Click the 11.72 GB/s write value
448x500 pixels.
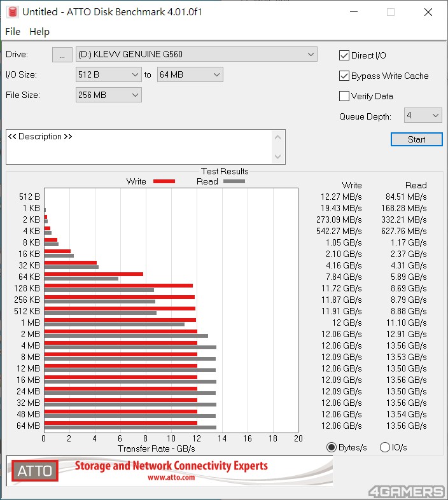pos(342,288)
